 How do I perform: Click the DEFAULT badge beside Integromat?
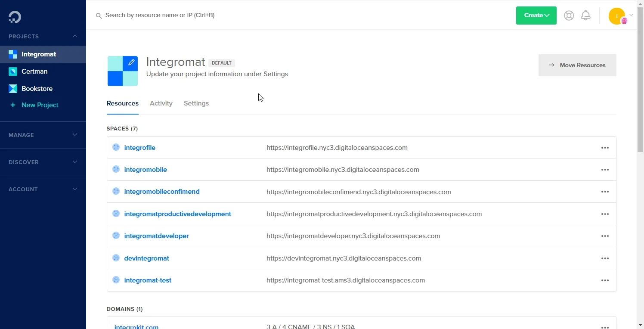222,63
